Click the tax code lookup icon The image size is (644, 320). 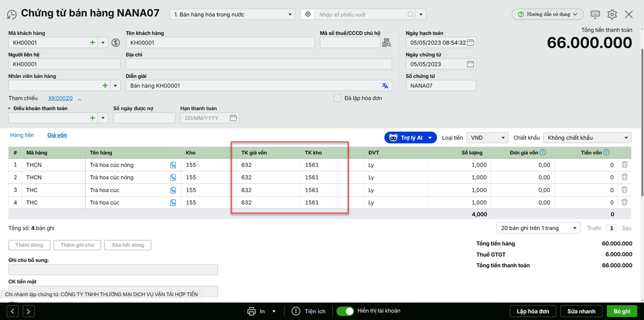386,43
